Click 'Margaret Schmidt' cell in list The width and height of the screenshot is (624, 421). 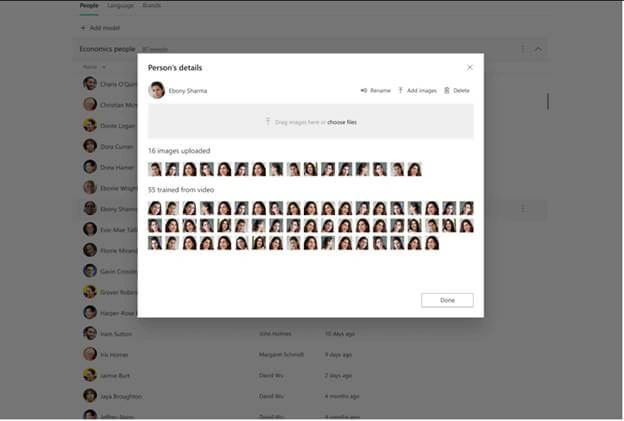pyautogui.click(x=281, y=354)
